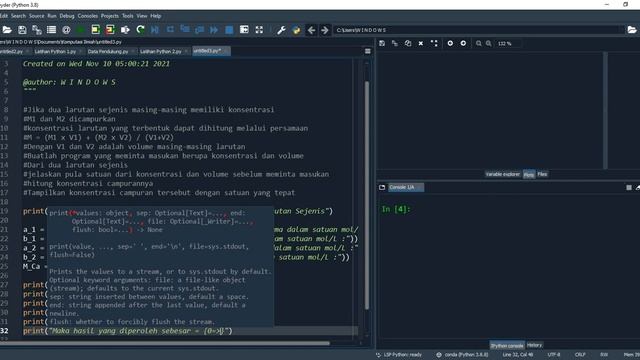The height and width of the screenshot is (360, 640).
Task: Open file with the folder icon
Action: (7, 30)
